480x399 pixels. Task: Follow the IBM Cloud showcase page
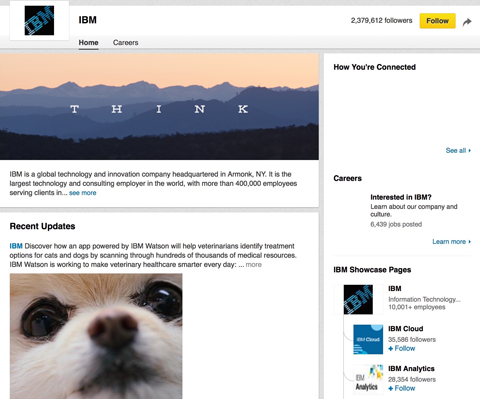pos(402,348)
